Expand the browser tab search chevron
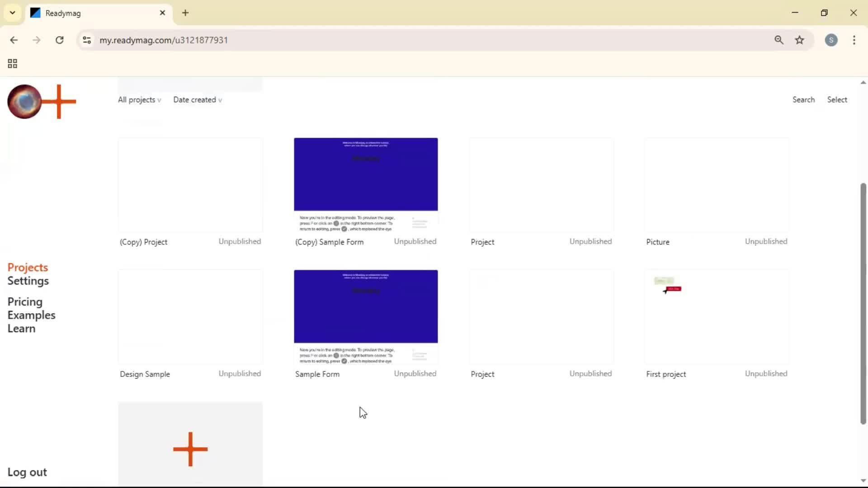 pos(12,13)
